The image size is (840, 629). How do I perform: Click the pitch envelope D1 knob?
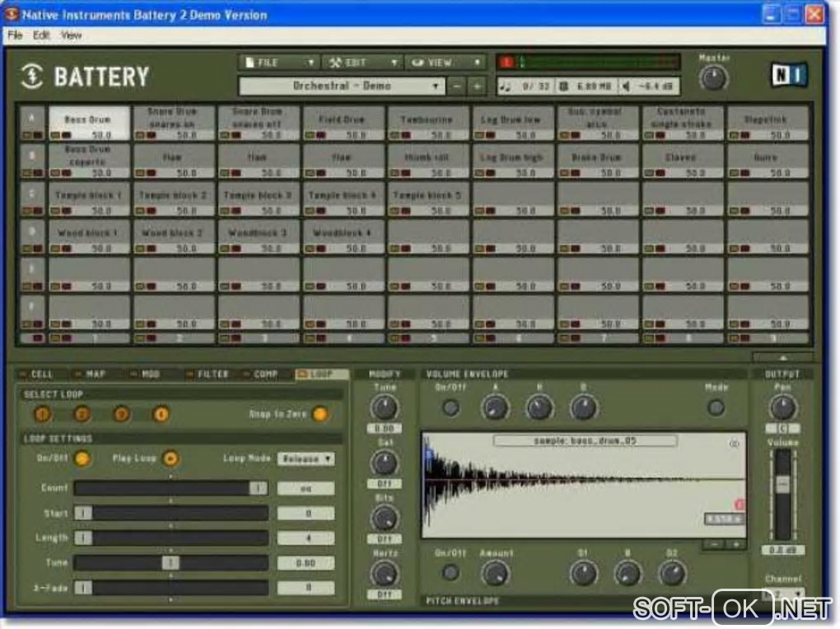click(583, 574)
